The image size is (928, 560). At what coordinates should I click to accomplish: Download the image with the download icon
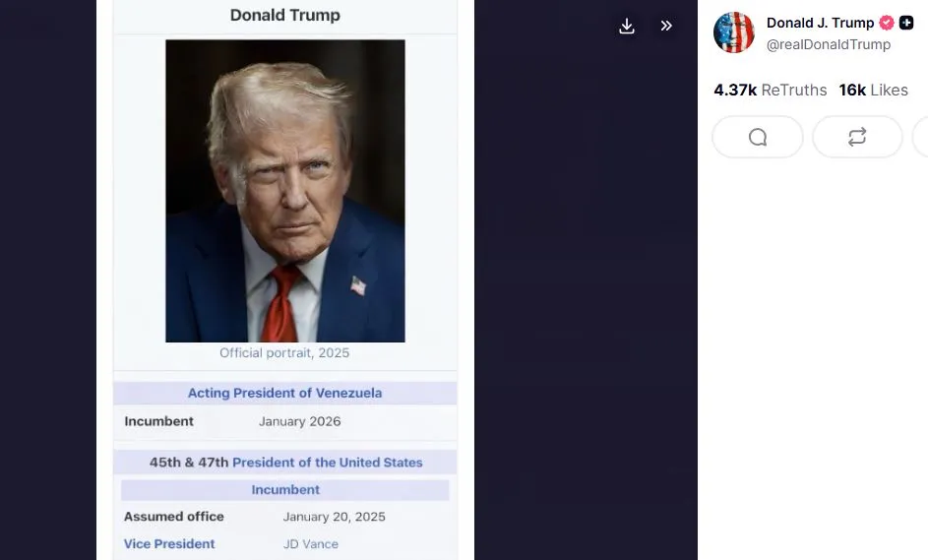(x=627, y=26)
